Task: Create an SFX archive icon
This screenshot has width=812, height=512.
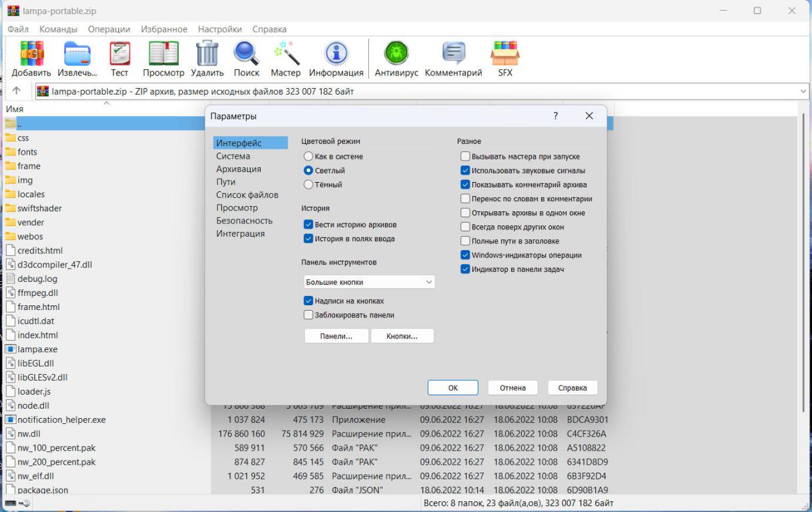Action: [505, 54]
